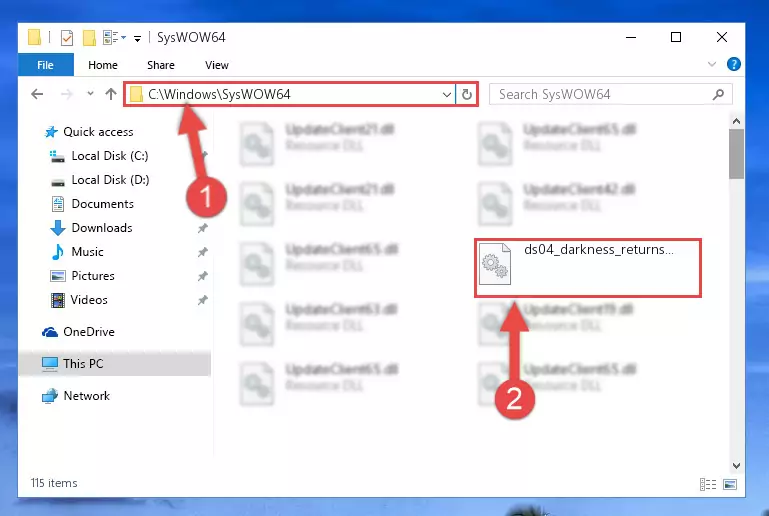Open the Customize Quick Access Toolbar dropdown arrow
Image resolution: width=769 pixels, height=516 pixels.
(138, 38)
